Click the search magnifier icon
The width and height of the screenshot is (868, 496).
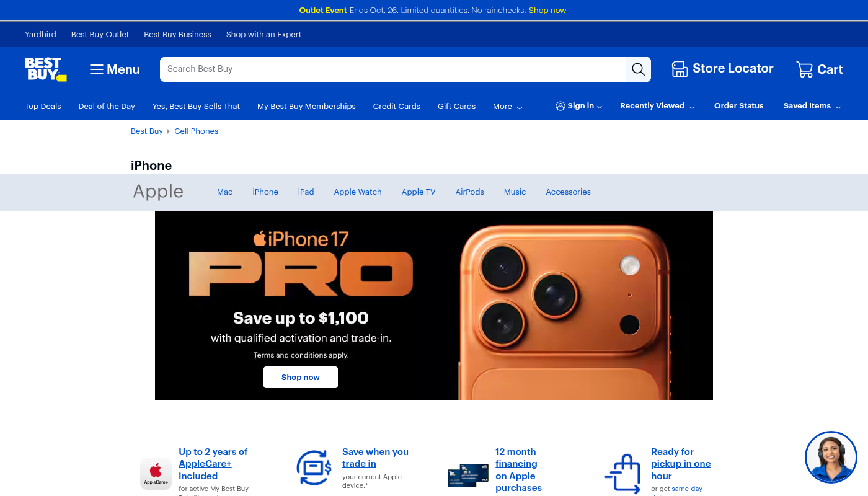tap(638, 69)
